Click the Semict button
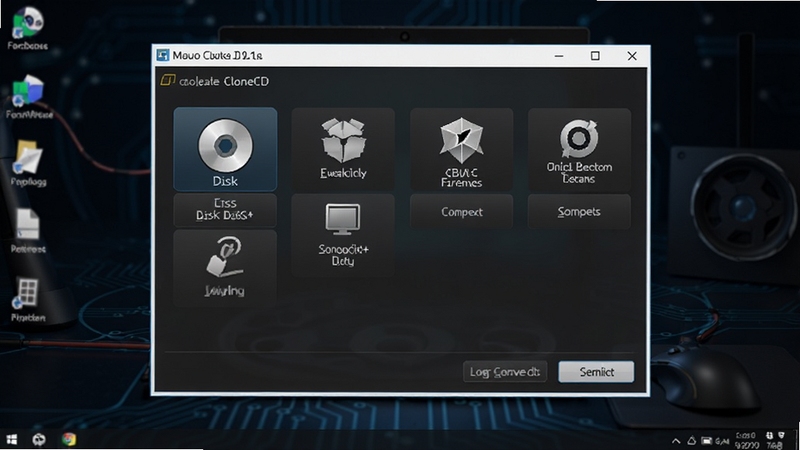Image resolution: width=800 pixels, height=450 pixels. (596, 372)
